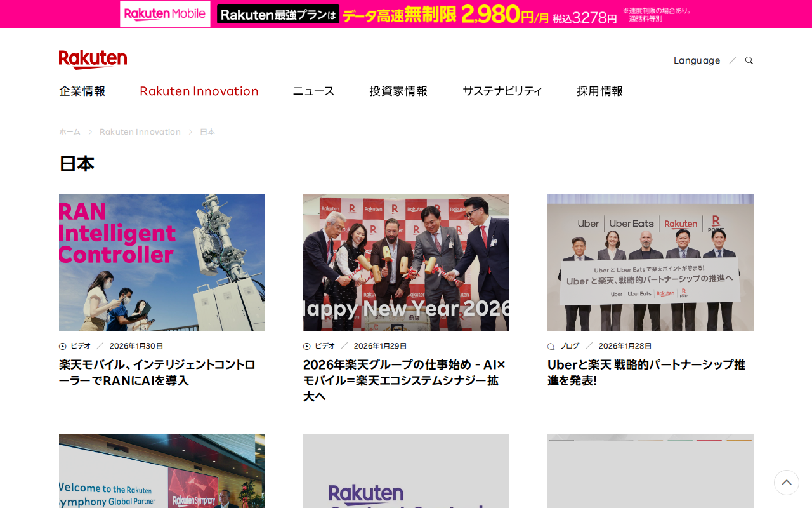This screenshot has height=508, width=812.
Task: Click the ビデオ label dated 2026年1月30日
Action: pyautogui.click(x=81, y=346)
